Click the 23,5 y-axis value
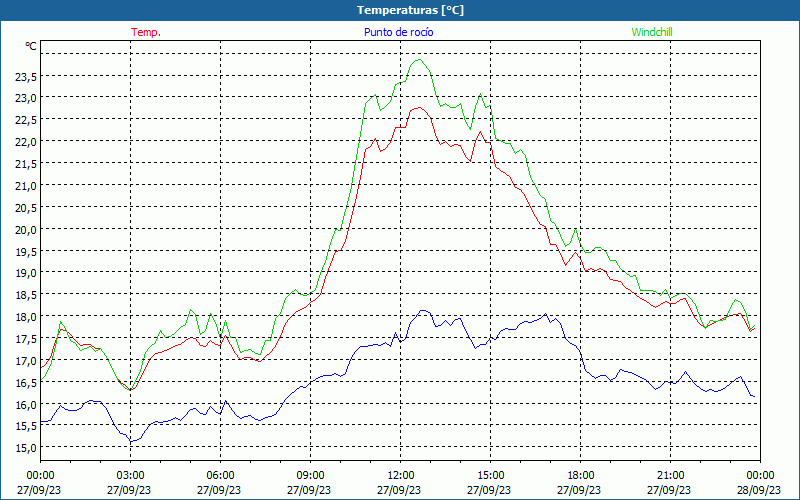Screen dimensions: 800x500 click(x=26, y=77)
